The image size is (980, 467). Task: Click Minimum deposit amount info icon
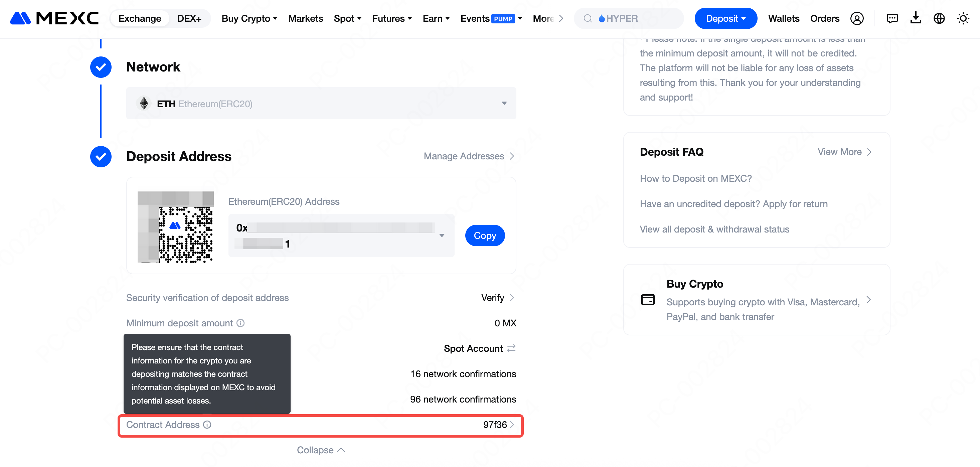(x=240, y=323)
